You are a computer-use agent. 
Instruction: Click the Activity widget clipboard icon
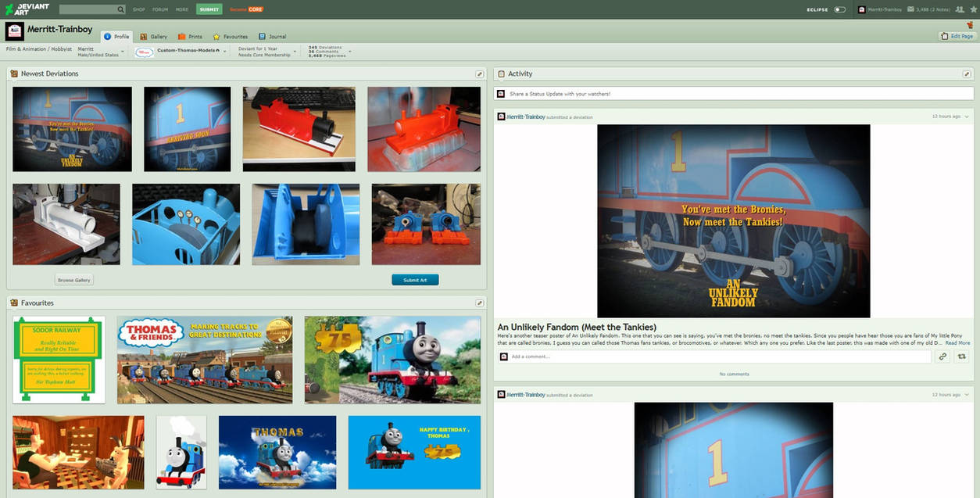point(501,73)
